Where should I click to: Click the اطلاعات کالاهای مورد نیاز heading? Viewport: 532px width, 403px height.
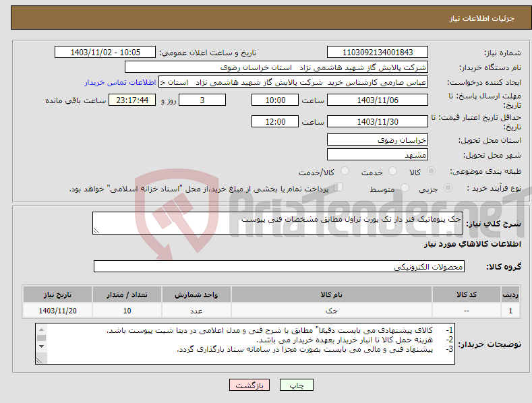click(x=472, y=244)
